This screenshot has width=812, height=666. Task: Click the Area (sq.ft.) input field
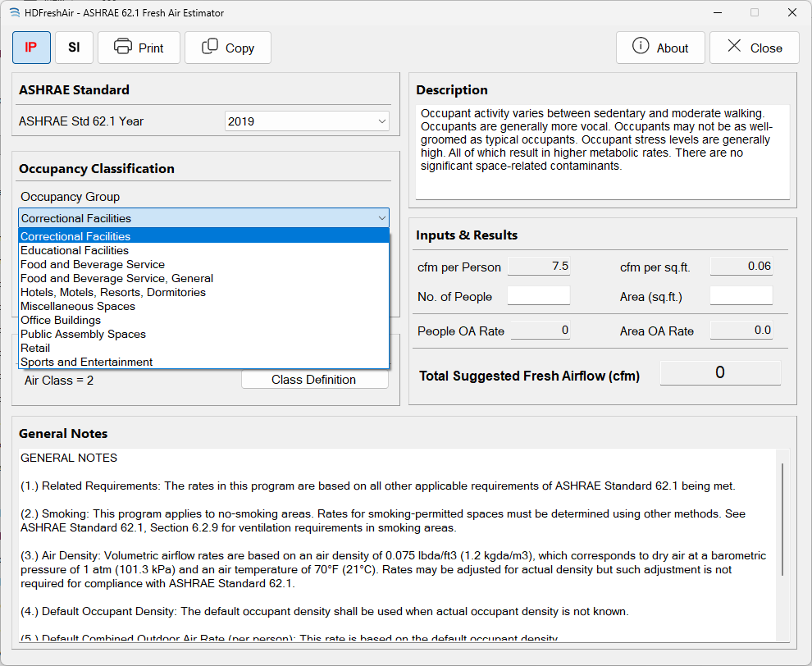click(x=741, y=296)
